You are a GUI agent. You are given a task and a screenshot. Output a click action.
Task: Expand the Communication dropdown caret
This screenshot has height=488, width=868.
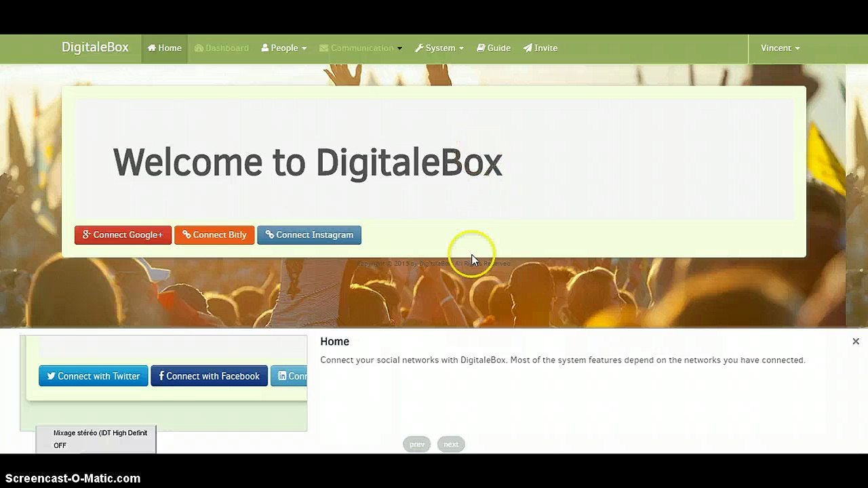coord(399,49)
